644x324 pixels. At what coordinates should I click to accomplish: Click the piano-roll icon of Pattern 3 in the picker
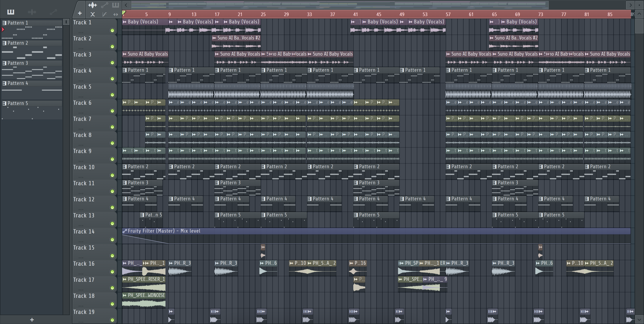4,63
